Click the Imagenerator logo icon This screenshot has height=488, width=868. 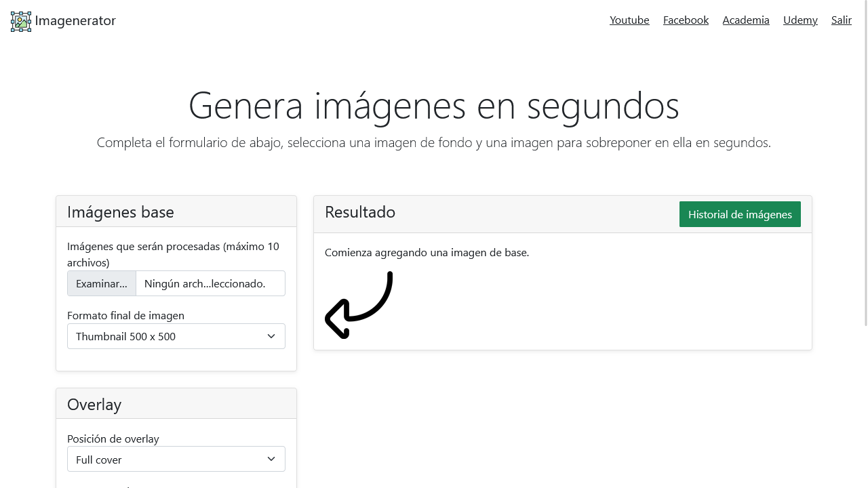coord(21,21)
